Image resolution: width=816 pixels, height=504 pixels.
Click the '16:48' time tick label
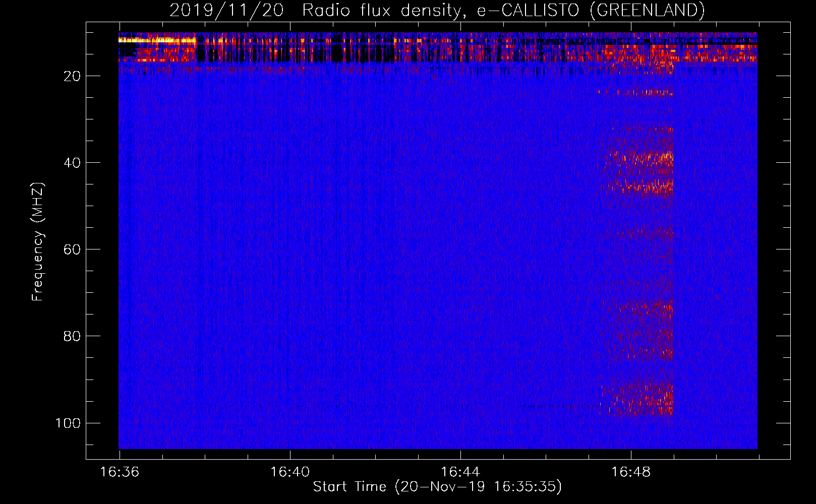click(x=631, y=472)
